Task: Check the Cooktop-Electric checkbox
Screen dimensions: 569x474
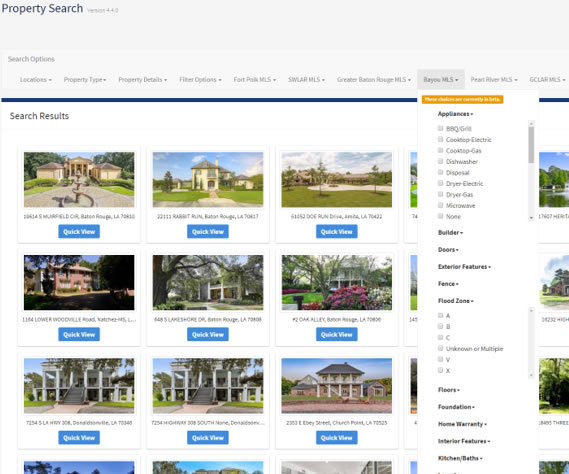Action: (x=441, y=139)
